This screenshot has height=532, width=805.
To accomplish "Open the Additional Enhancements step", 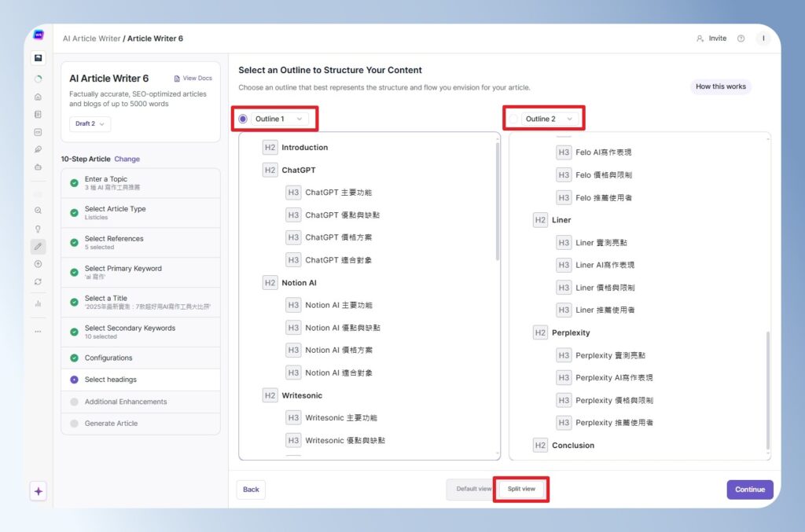I will click(x=141, y=402).
